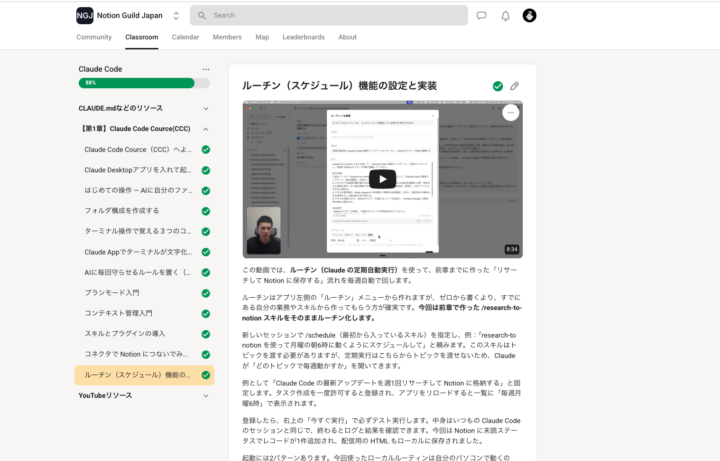Image resolution: width=720 pixels, height=461 pixels.
Task: Toggle completion check for コネクタで Notion lesson
Action: click(x=206, y=354)
